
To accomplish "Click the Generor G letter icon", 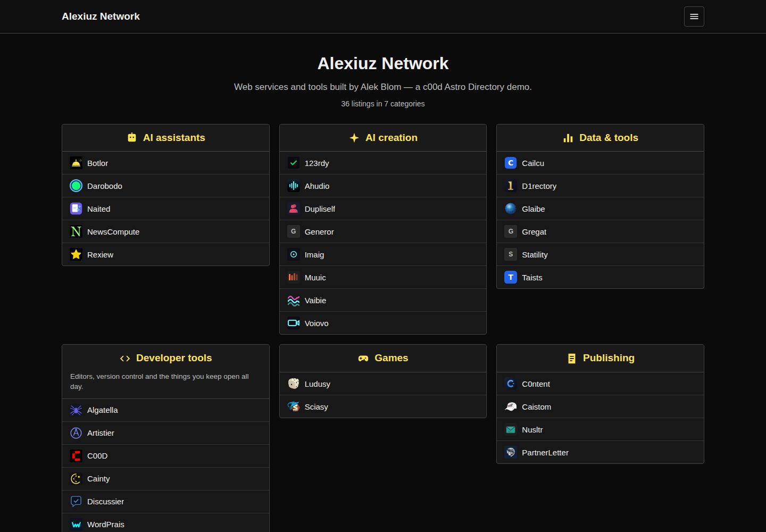I will pos(294,231).
